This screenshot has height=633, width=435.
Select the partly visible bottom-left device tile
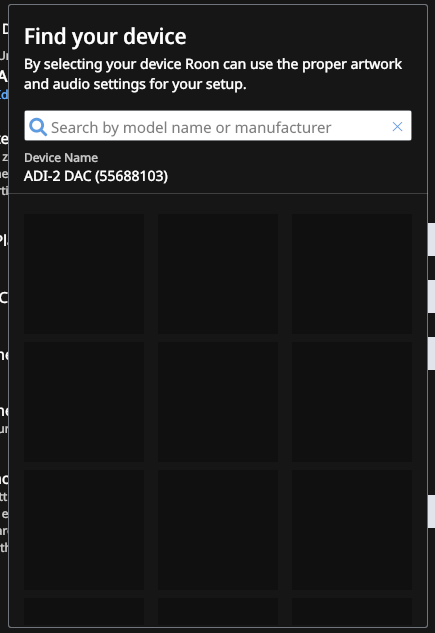coord(84,612)
